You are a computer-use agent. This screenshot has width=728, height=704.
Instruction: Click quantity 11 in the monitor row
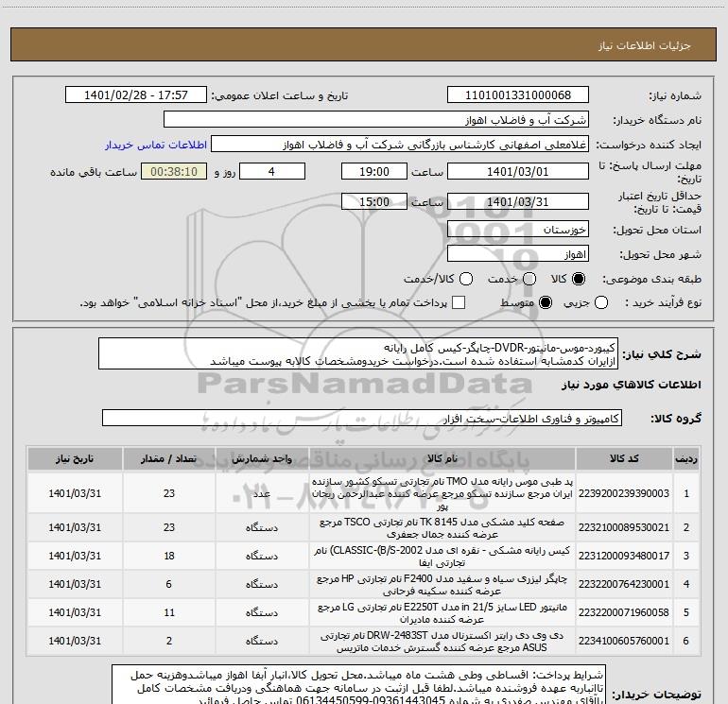pos(169,612)
